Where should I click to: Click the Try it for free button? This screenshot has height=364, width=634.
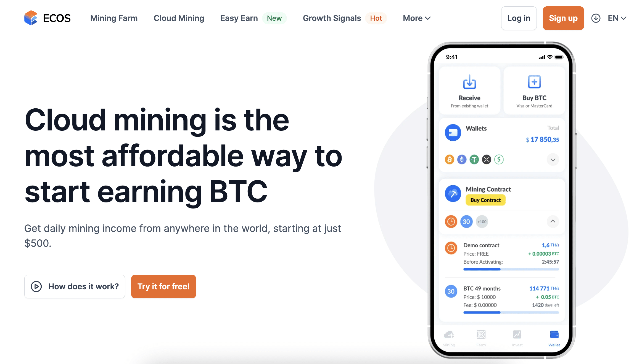(x=163, y=286)
